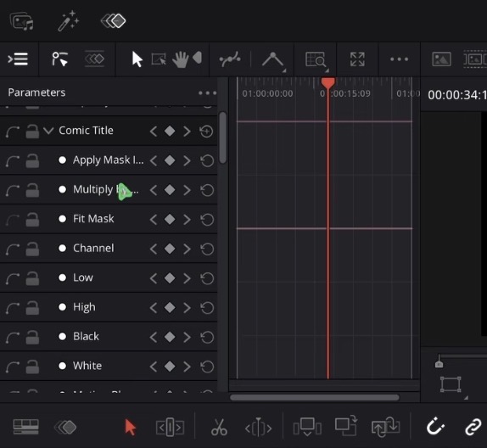Select the Fit Mask parameter label
The height and width of the screenshot is (448, 487).
(93, 219)
